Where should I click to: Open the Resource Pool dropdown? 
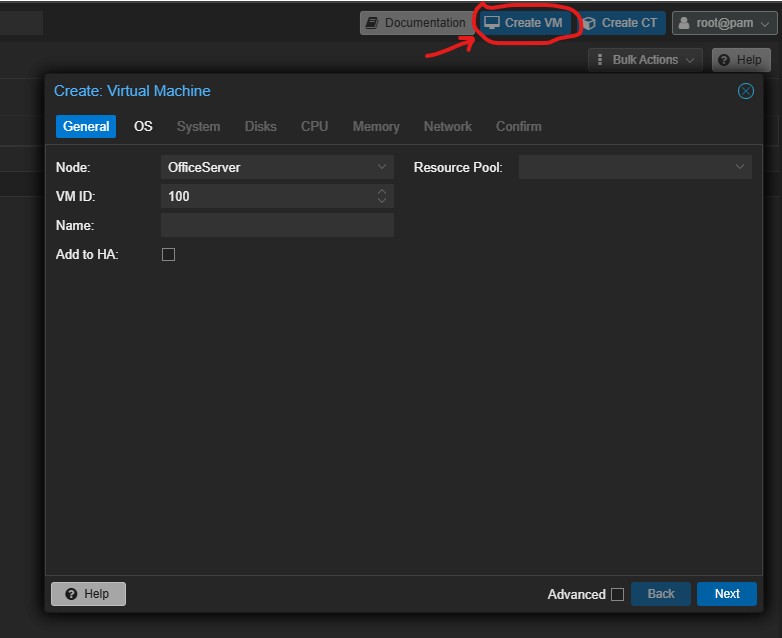[x=740, y=167]
